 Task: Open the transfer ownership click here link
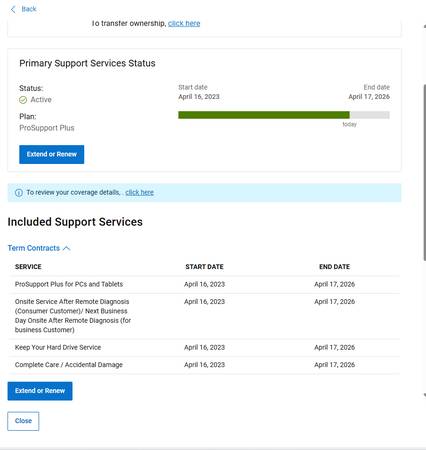point(184,23)
